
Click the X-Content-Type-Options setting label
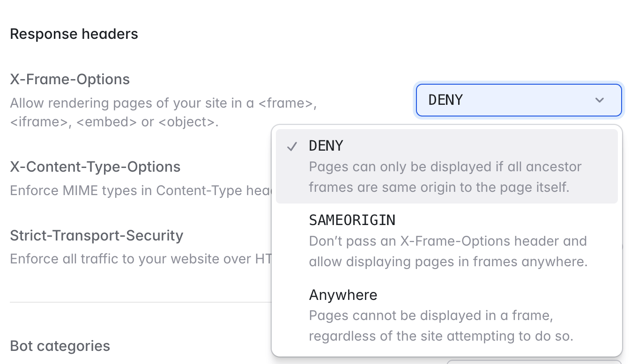pyautogui.click(x=95, y=167)
